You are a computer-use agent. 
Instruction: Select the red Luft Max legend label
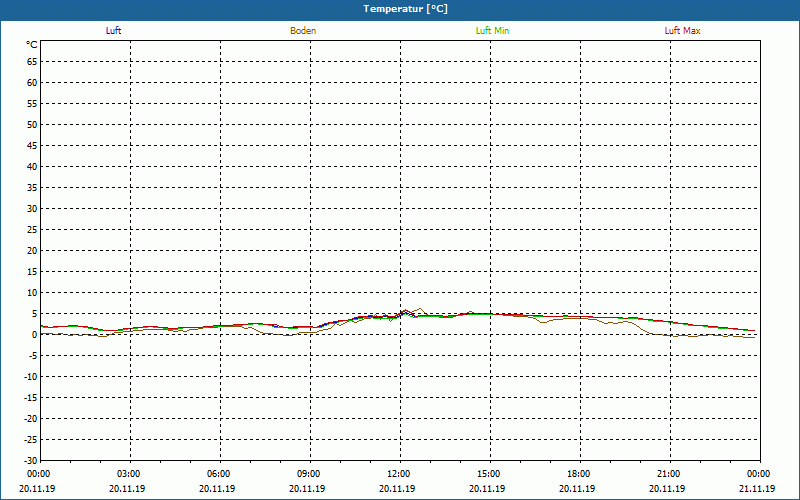pyautogui.click(x=682, y=31)
